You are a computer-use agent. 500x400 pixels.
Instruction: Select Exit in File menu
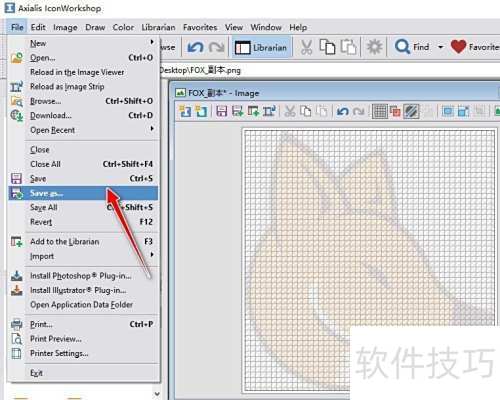(x=83, y=373)
